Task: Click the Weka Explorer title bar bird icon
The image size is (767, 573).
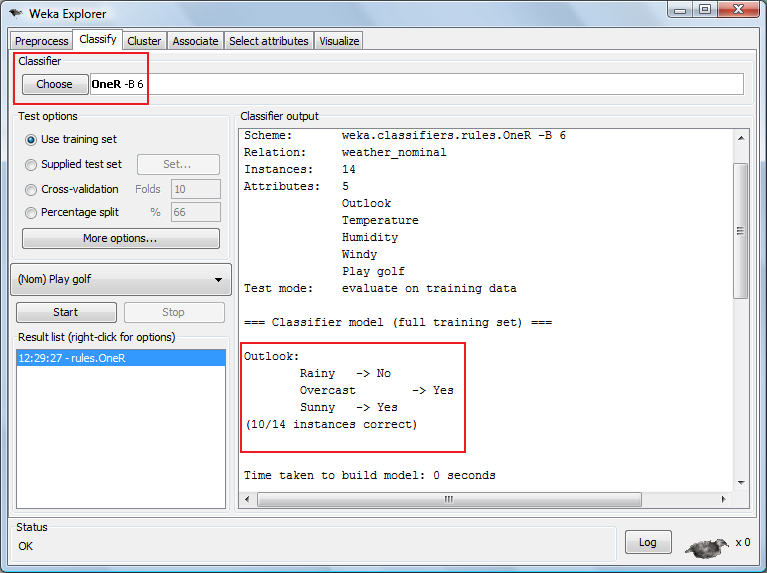Action: [x=16, y=13]
